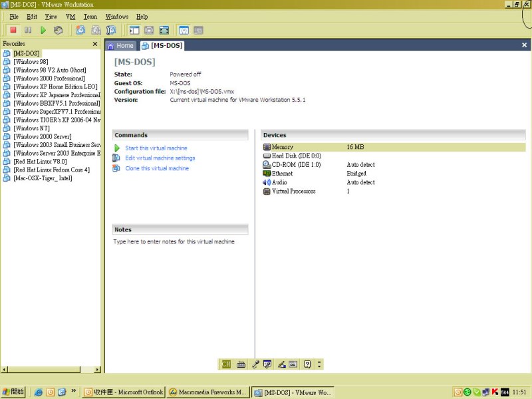
Task: Click the Favorites scrollbar right arrow
Action: point(98,370)
